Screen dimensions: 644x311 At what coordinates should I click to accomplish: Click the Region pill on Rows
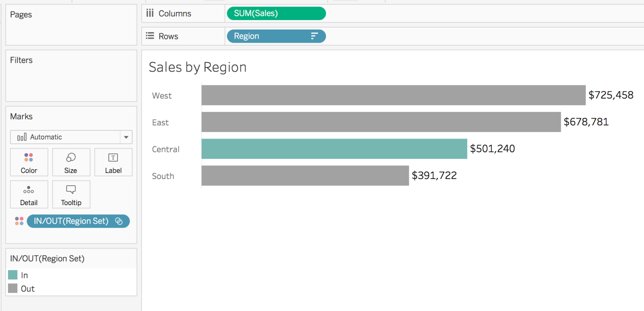pos(266,36)
